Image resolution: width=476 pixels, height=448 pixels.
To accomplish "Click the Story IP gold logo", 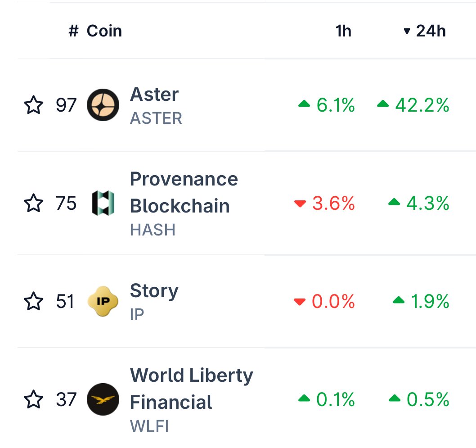I will coord(103,301).
